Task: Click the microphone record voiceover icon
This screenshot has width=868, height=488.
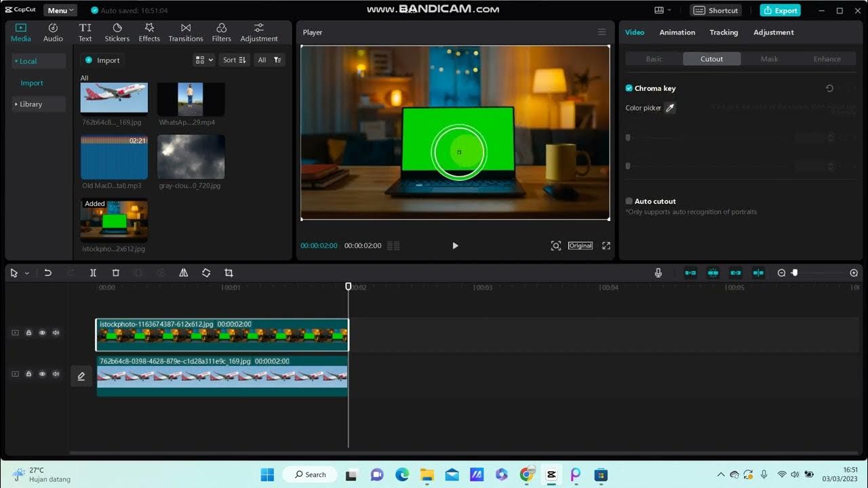Action: pos(658,272)
